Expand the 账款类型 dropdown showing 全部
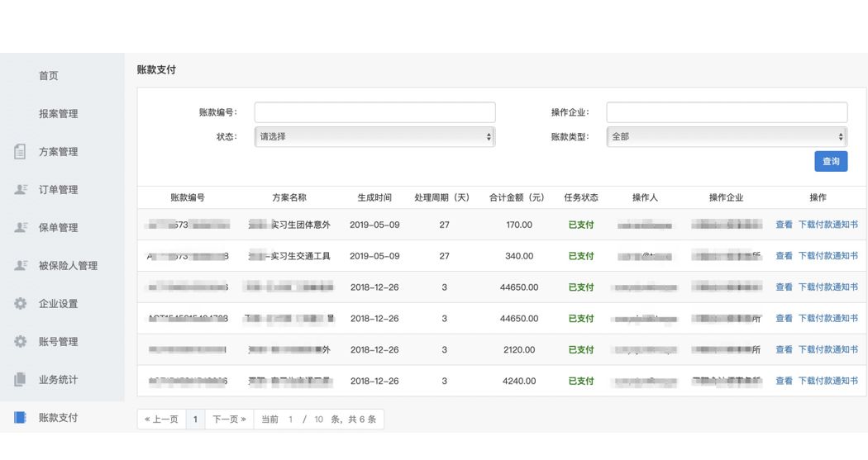The height and width of the screenshot is (460, 868). pyautogui.click(x=727, y=137)
